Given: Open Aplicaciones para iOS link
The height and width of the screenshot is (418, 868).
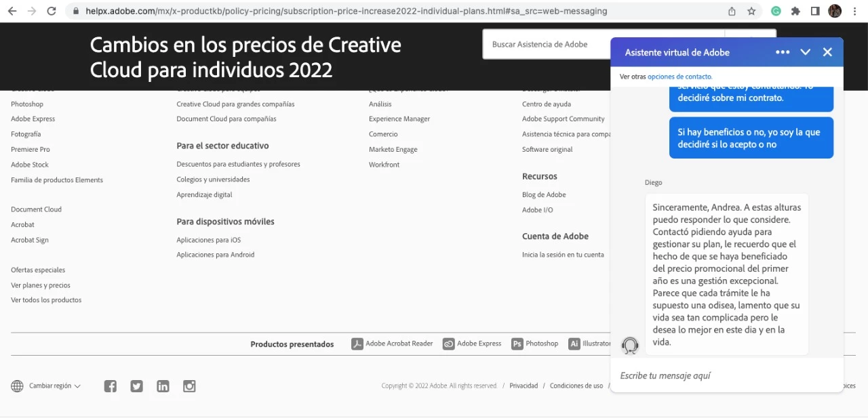Looking at the screenshot, I should pyautogui.click(x=209, y=240).
